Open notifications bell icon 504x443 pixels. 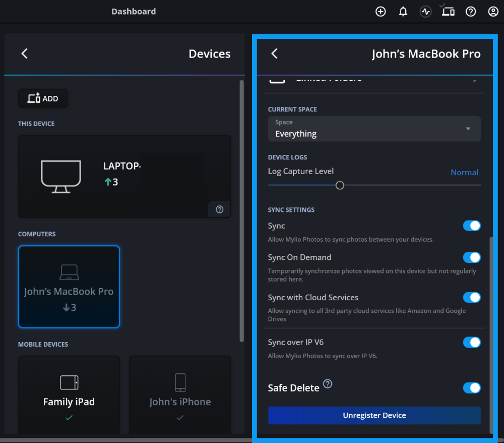[403, 12]
